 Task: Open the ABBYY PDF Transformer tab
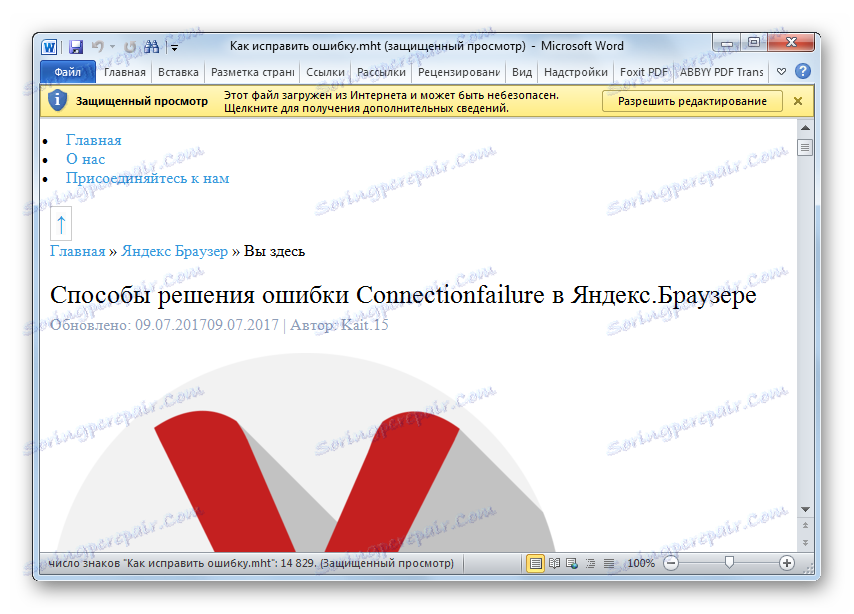722,72
